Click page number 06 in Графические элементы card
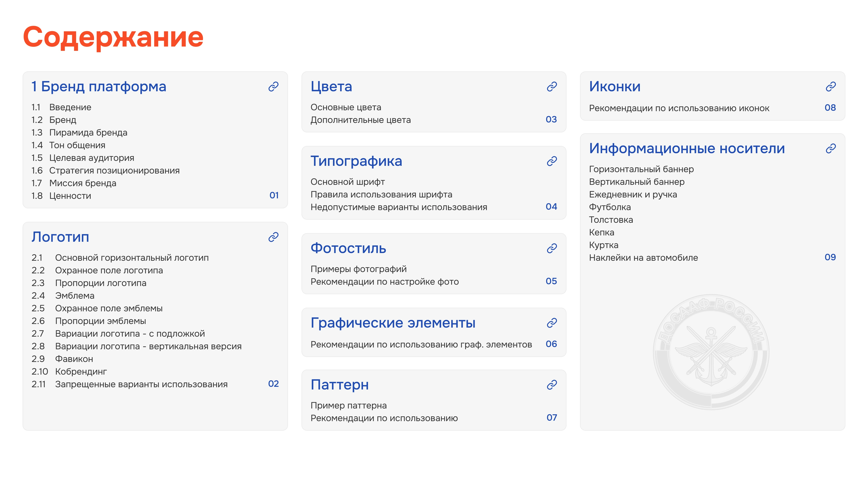 click(551, 344)
